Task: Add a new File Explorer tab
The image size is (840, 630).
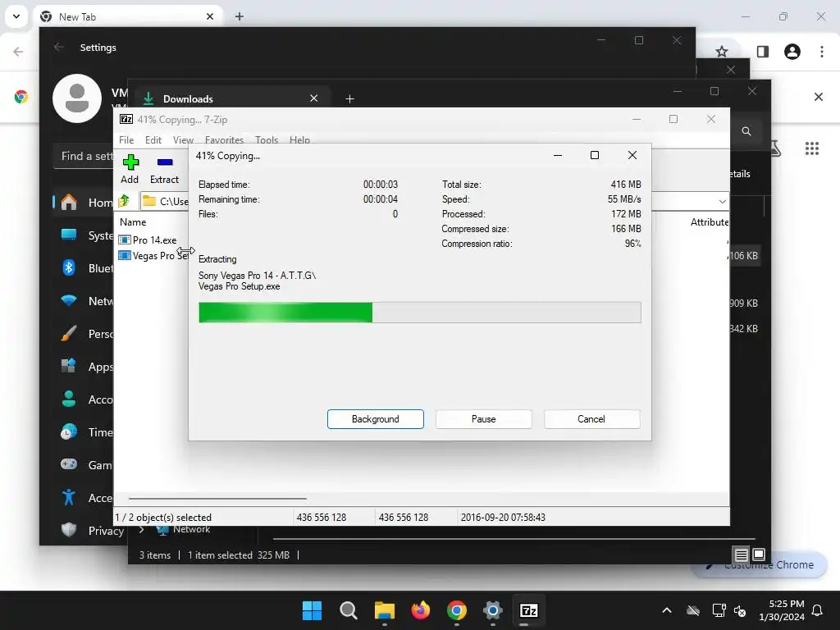Action: [x=349, y=98]
